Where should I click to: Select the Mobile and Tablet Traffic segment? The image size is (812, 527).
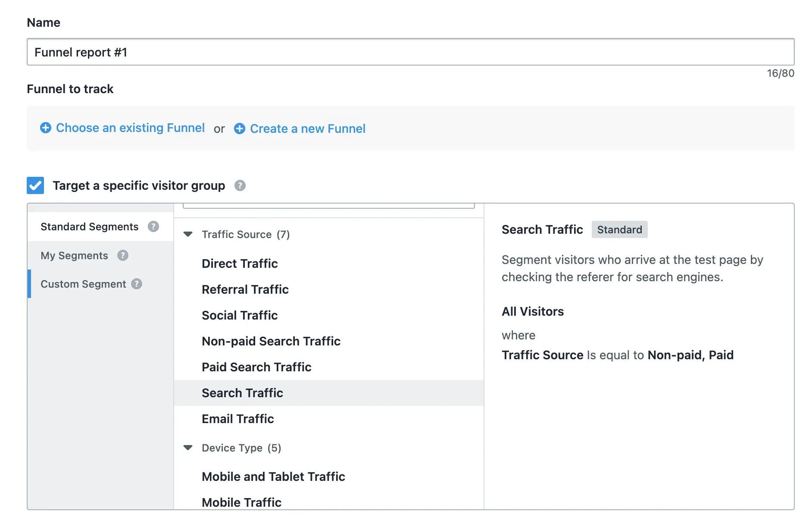[273, 477]
